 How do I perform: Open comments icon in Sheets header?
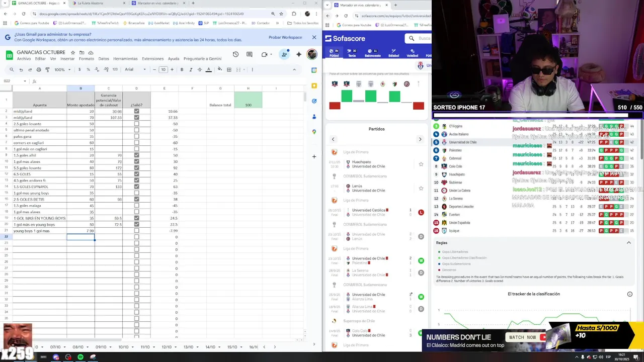[249, 54]
